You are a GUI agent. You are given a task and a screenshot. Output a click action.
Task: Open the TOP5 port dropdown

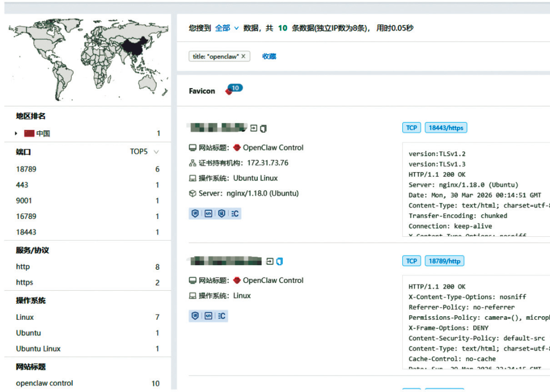144,152
